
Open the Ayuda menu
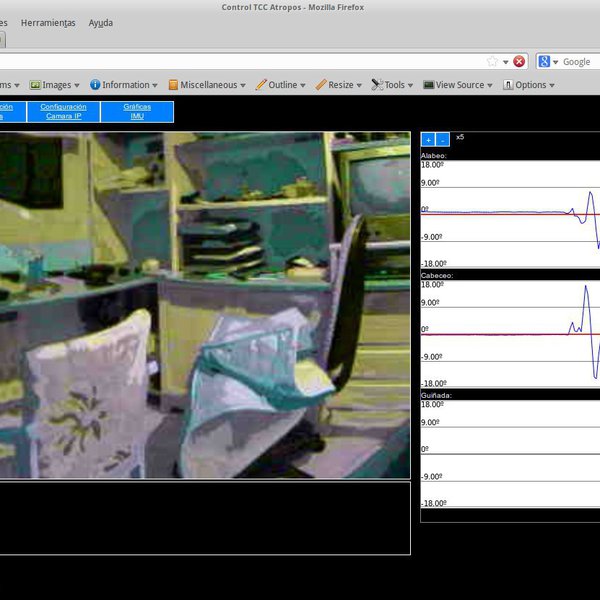click(100, 22)
